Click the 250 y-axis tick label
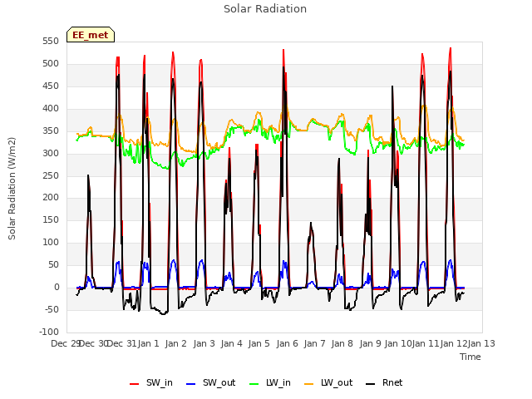The image size is (532, 399). click(x=51, y=175)
